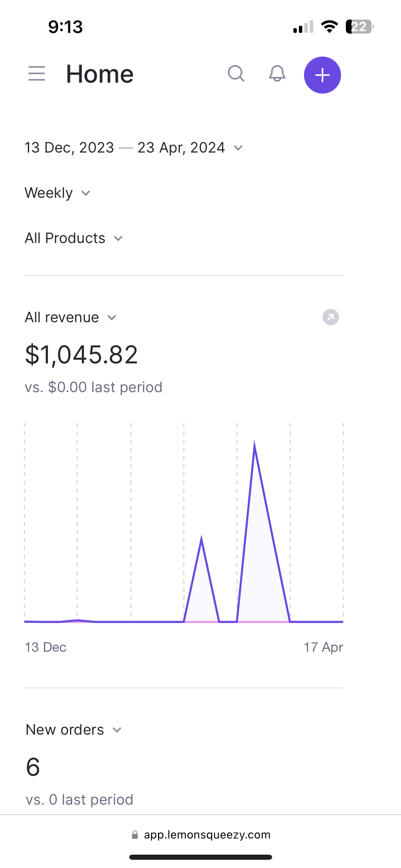The height and width of the screenshot is (868, 401).
Task: Tap the 9:13 clock in status bar
Action: [x=65, y=27]
